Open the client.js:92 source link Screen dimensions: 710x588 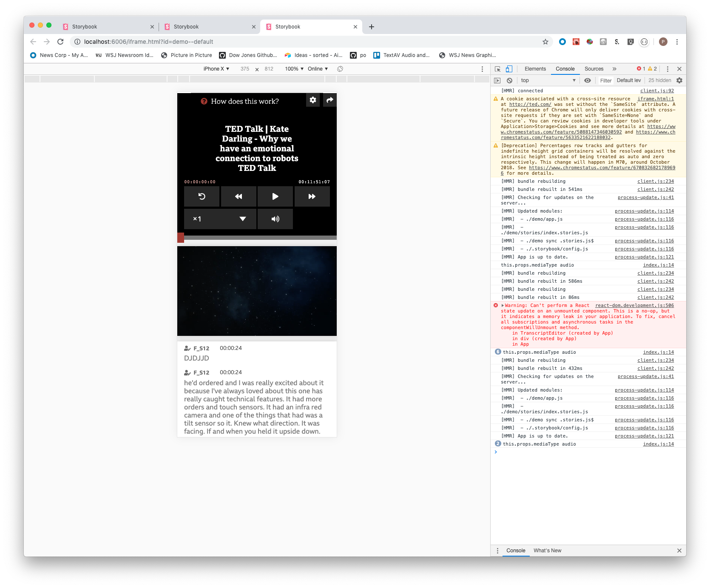point(657,91)
